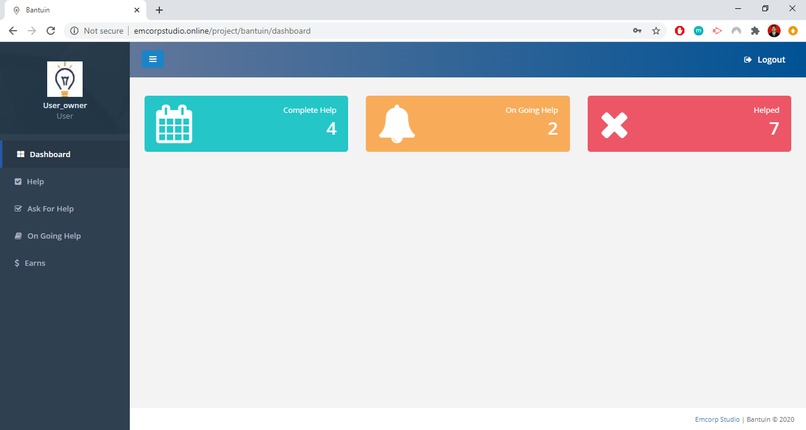806x430 pixels.
Task: Reload the page with refresh button
Action: [x=50, y=31]
